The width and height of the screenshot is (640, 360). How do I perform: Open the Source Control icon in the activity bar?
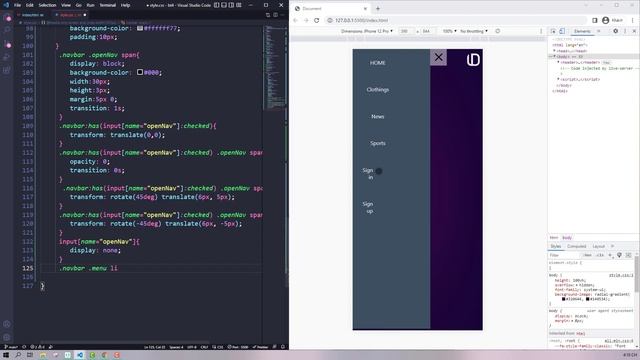[x=7, y=44]
